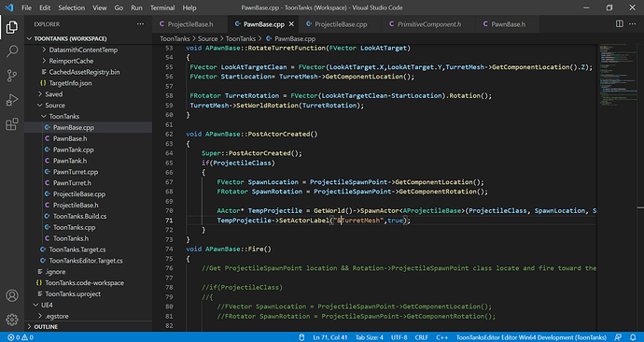The width and height of the screenshot is (644, 342).
Task: Open the Accounts menu icon
Action: pos(12,295)
